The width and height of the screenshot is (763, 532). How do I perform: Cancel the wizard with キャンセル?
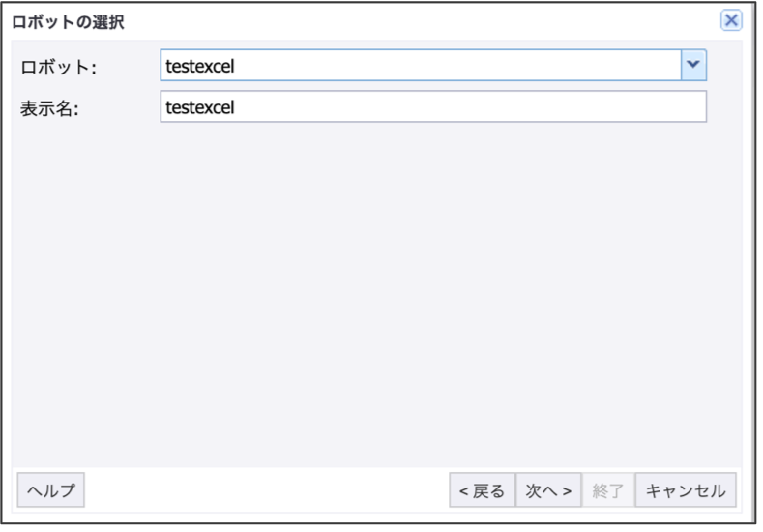point(686,490)
